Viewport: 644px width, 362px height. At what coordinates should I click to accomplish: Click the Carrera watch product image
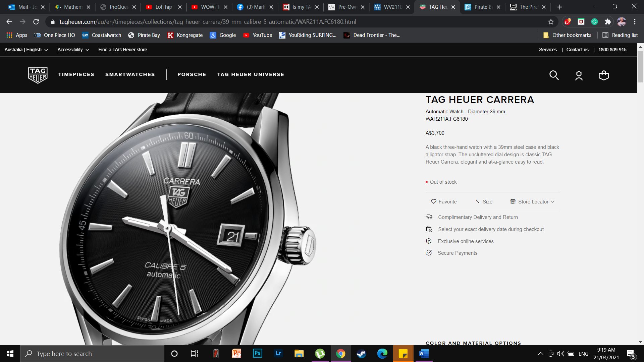tap(188, 220)
